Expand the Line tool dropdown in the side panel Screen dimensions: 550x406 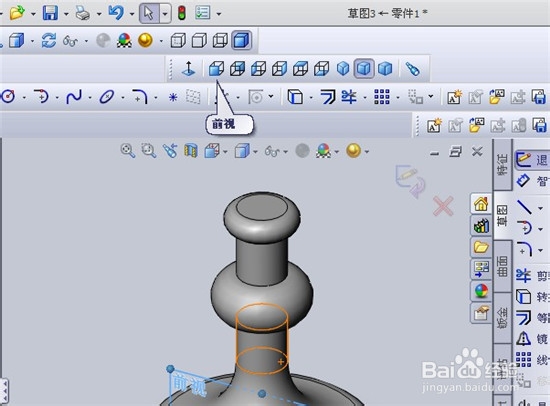[x=541, y=208]
